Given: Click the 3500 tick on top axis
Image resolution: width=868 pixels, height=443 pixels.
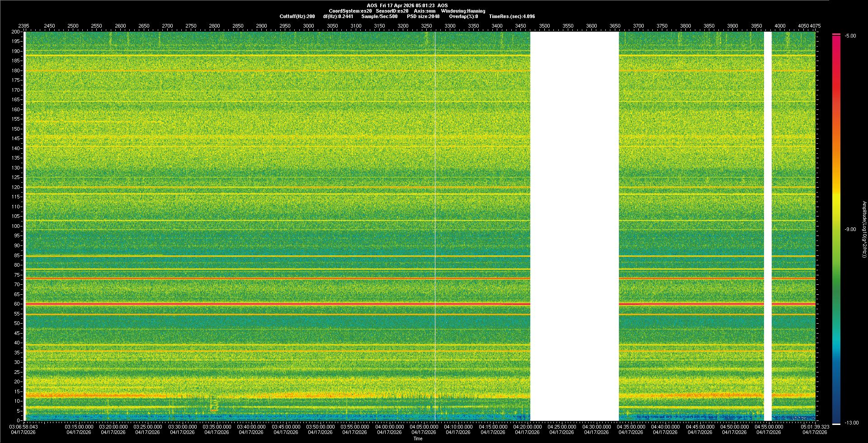Looking at the screenshot, I should [x=544, y=26].
